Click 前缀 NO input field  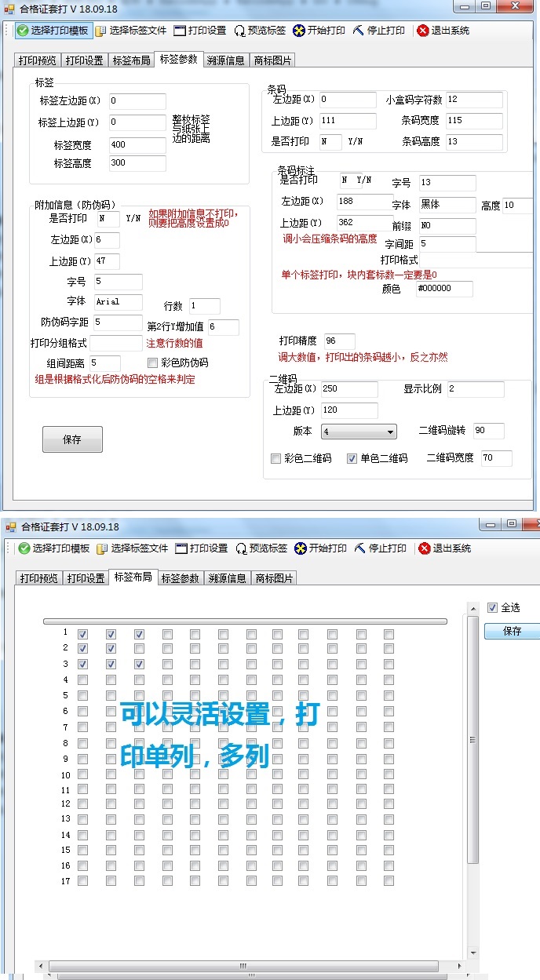[x=447, y=226]
